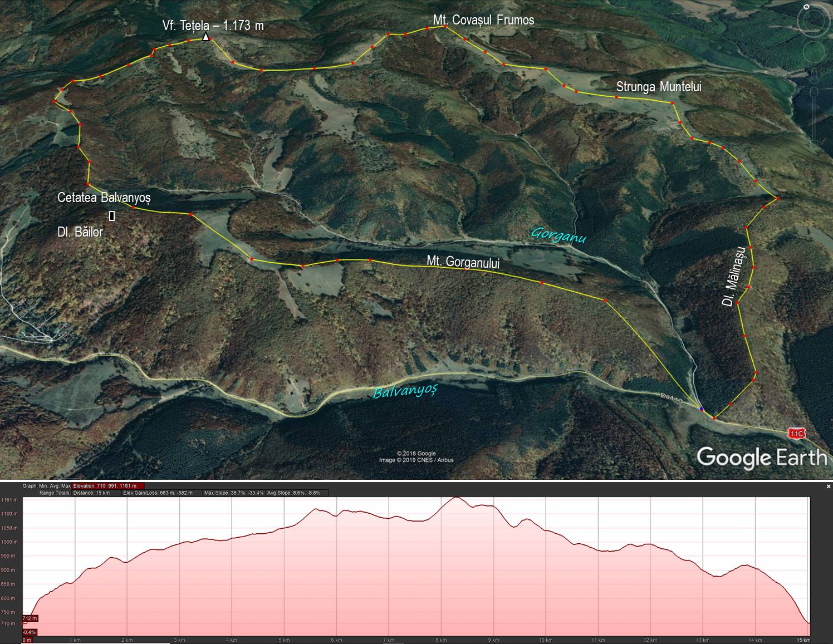Viewport: 833px width, 644px height.
Task: Click the Mt. Covașul Frumos label
Action: (483, 20)
